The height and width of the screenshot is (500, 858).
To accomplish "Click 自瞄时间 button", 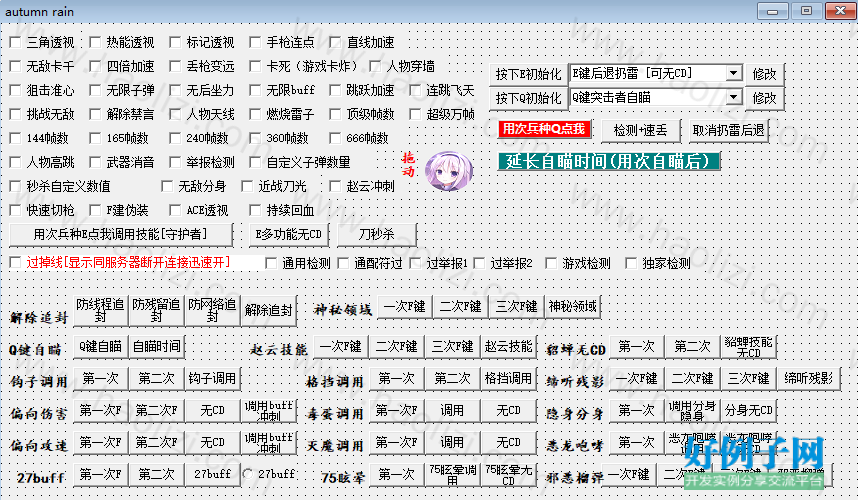I will click(156, 346).
